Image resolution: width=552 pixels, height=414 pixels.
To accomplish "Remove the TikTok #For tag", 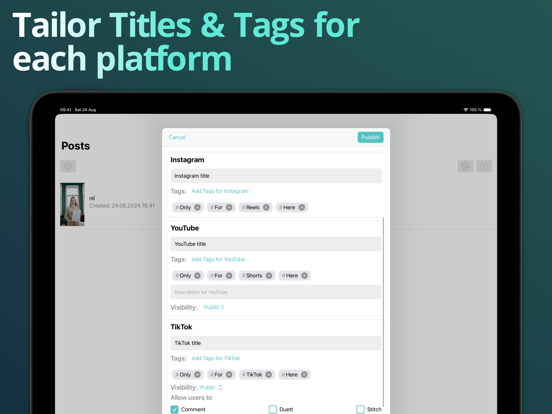I will click(x=229, y=375).
